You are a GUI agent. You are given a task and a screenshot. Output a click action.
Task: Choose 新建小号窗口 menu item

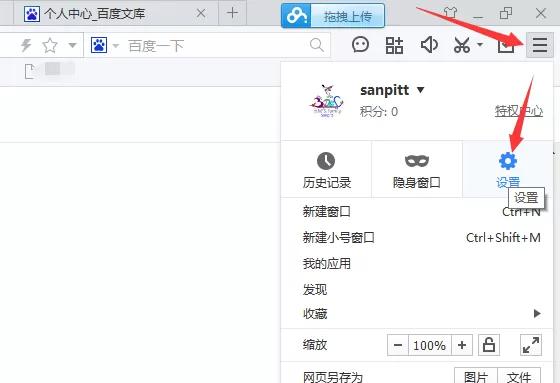pos(417,238)
